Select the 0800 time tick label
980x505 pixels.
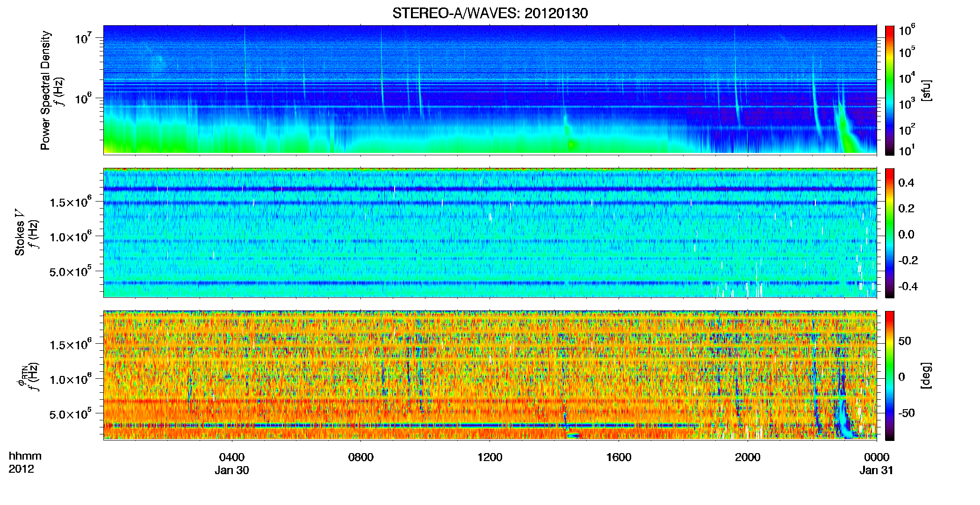[361, 457]
